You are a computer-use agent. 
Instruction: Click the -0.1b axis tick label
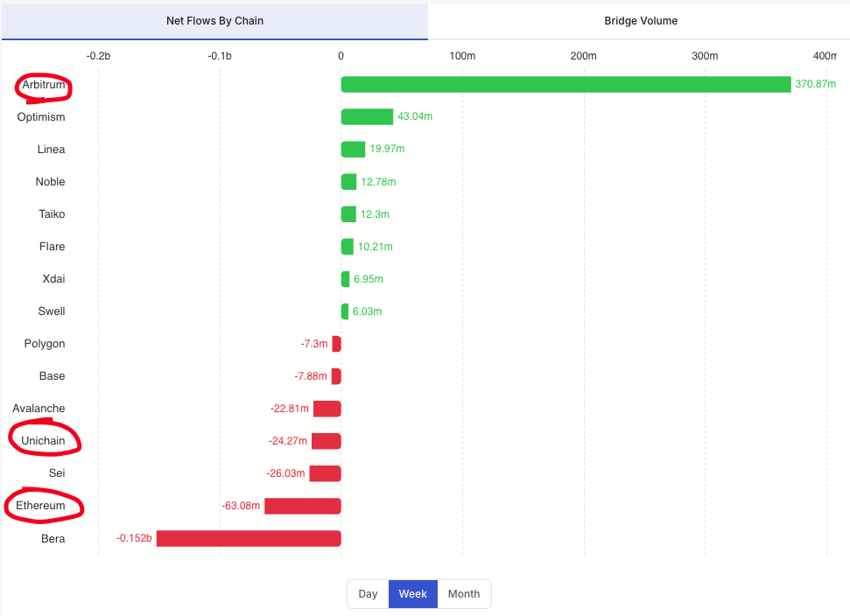coord(220,56)
